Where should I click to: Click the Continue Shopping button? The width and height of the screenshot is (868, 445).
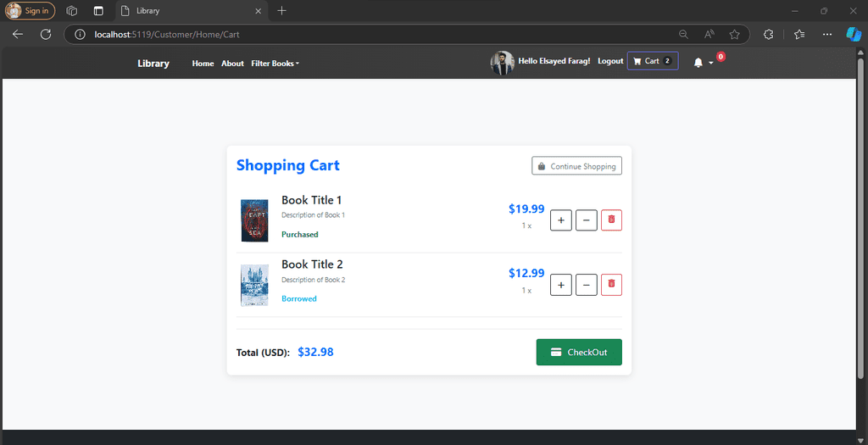pos(576,166)
